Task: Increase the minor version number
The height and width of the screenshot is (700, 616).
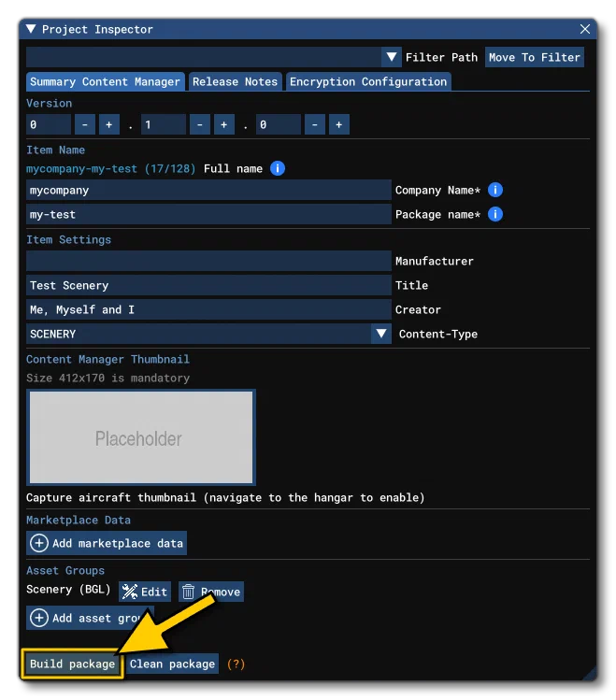Action: click(x=224, y=124)
